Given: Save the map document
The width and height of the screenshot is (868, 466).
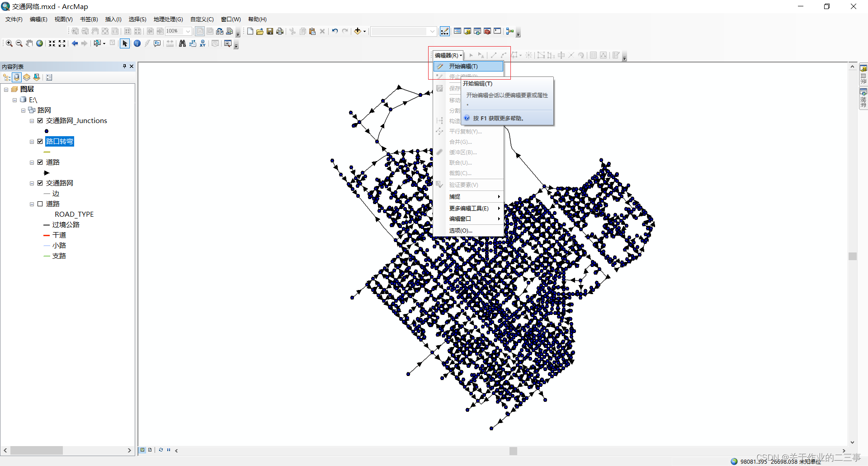Looking at the screenshot, I should pyautogui.click(x=270, y=31).
